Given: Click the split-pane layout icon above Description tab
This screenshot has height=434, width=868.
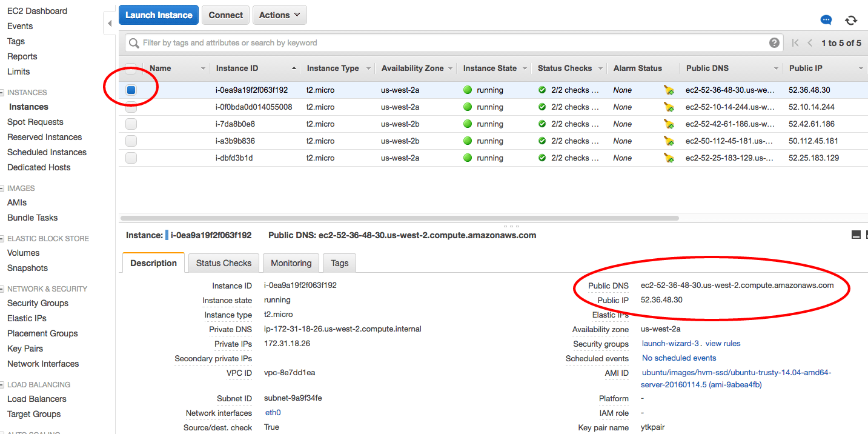Looking at the screenshot, I should (855, 235).
